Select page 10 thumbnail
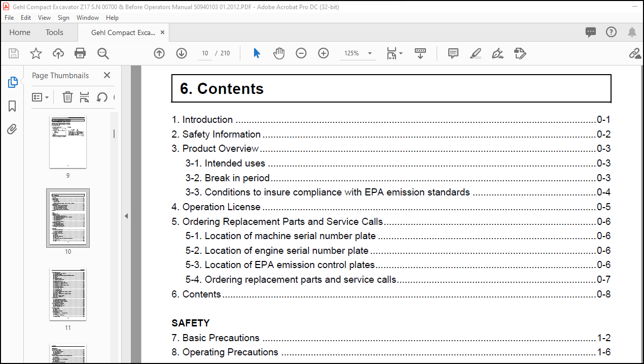Image resolution: width=644 pixels, height=364 pixels. click(68, 218)
